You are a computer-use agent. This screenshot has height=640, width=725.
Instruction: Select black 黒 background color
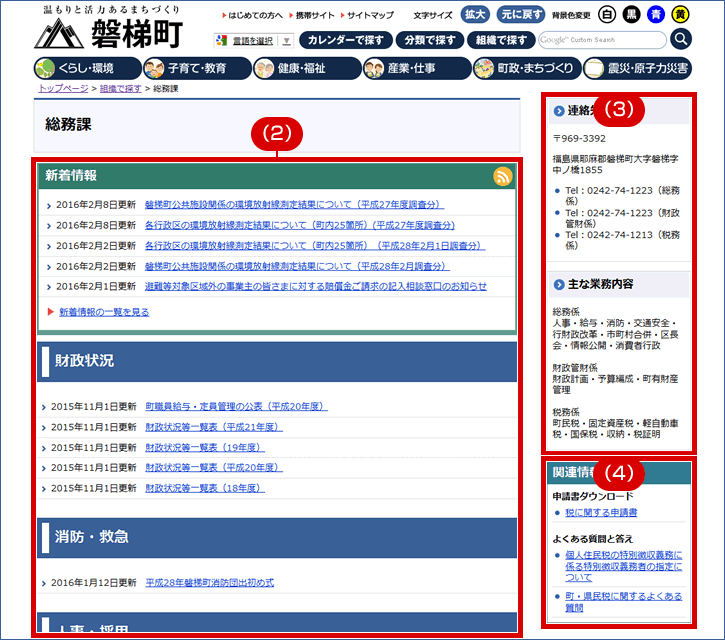[631, 15]
